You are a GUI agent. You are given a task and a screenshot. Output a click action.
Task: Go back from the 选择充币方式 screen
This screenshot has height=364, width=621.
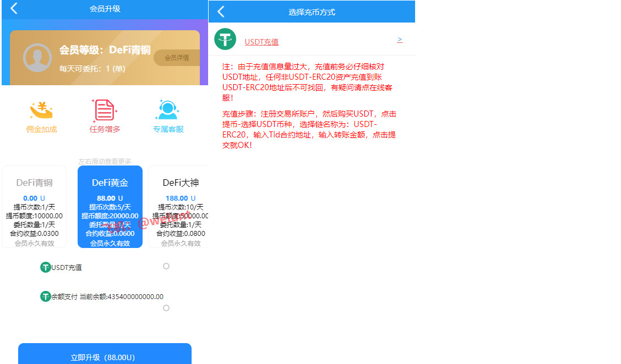pyautogui.click(x=221, y=12)
